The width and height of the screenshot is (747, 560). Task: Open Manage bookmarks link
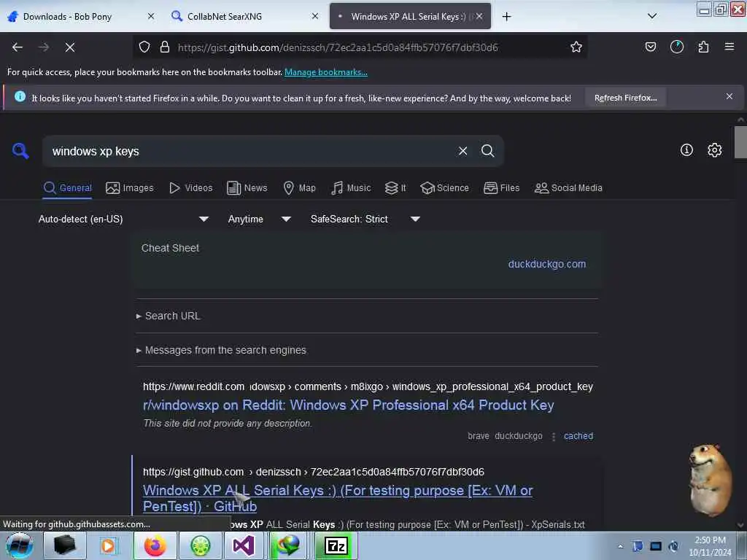point(326,72)
